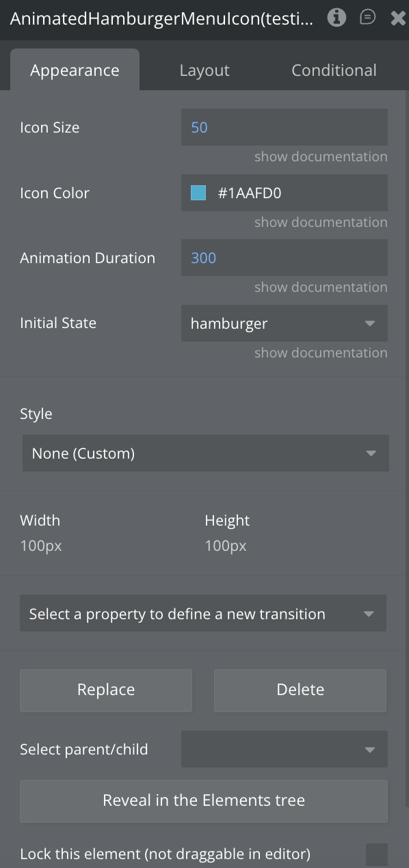
Task: Close the property editor panel
Action: point(398,18)
